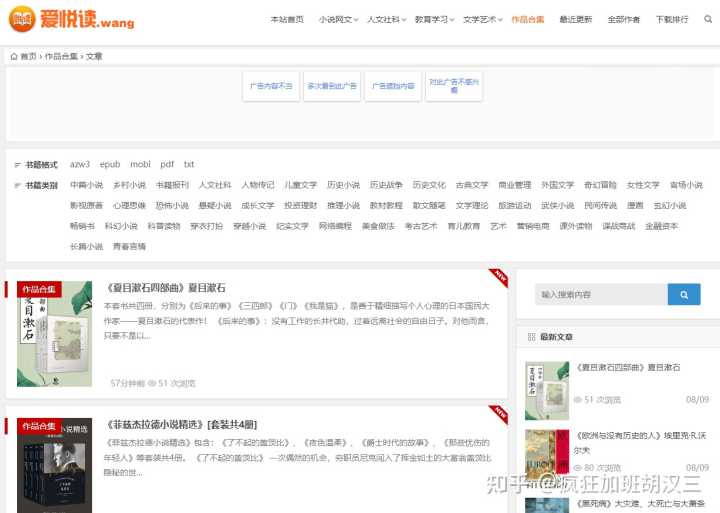Image resolution: width=720 pixels, height=513 pixels.
Task: Select the 悬疑小说 book category
Action: 215,206
